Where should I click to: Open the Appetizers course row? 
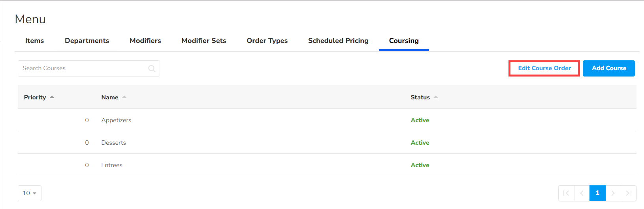click(116, 120)
